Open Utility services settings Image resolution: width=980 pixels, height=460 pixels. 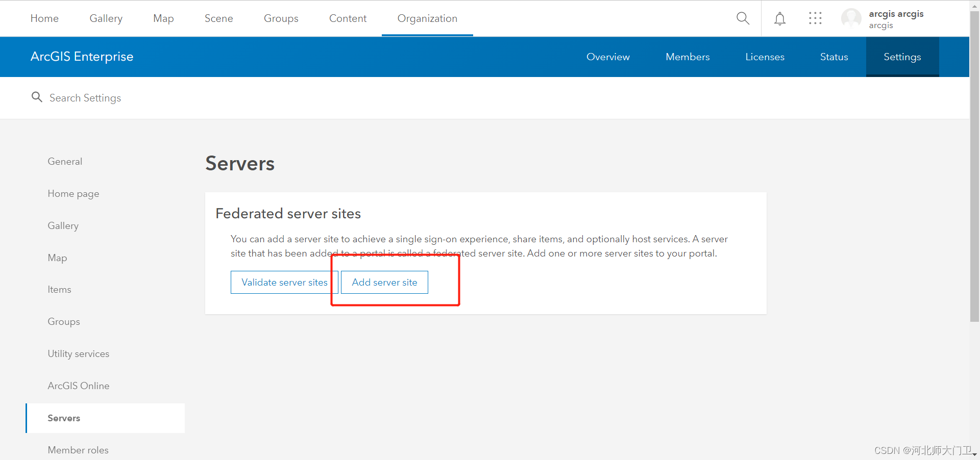[78, 353]
